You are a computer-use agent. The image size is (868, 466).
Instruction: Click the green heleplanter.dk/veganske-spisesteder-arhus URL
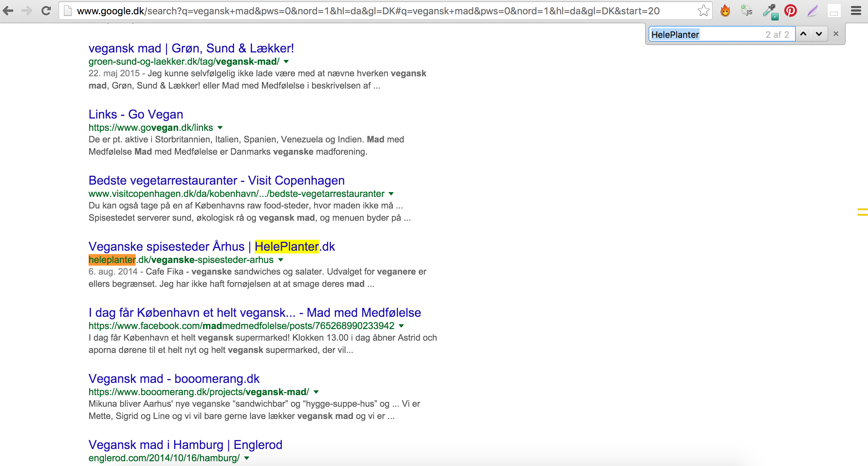pyautogui.click(x=181, y=260)
